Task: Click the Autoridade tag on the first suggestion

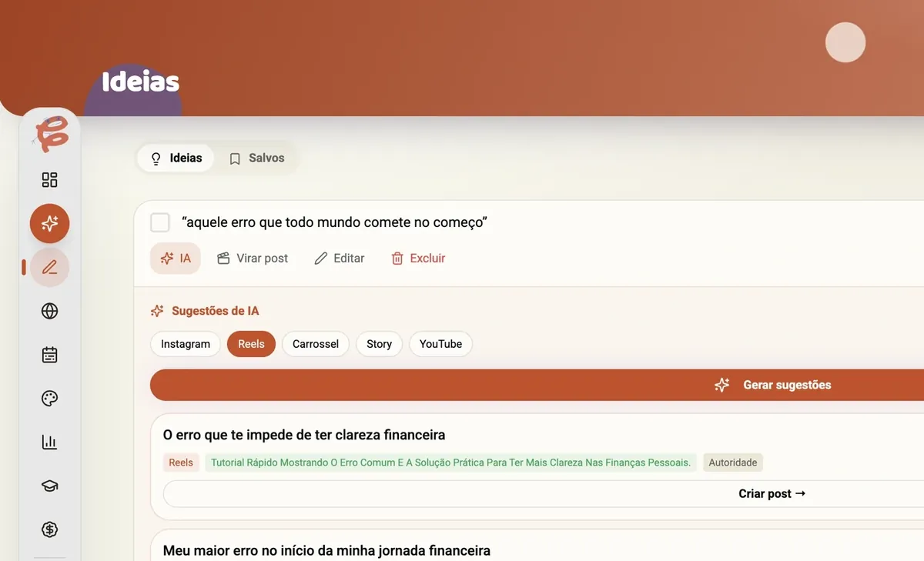Action: tap(733, 462)
